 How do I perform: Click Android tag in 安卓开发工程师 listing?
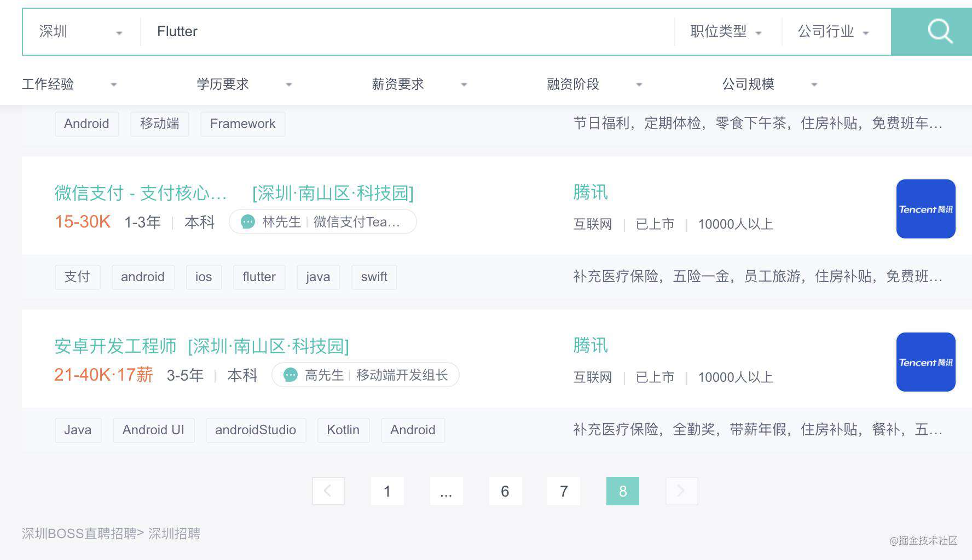point(413,430)
